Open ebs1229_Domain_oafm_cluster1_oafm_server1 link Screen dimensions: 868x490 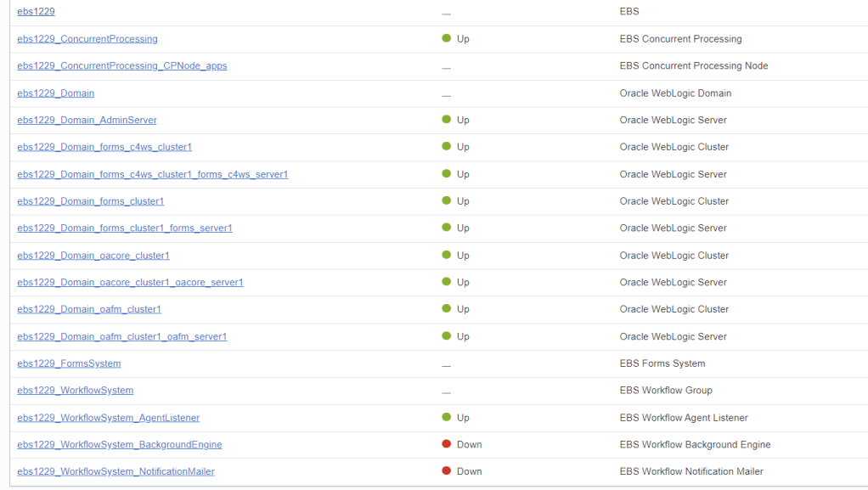click(121, 337)
